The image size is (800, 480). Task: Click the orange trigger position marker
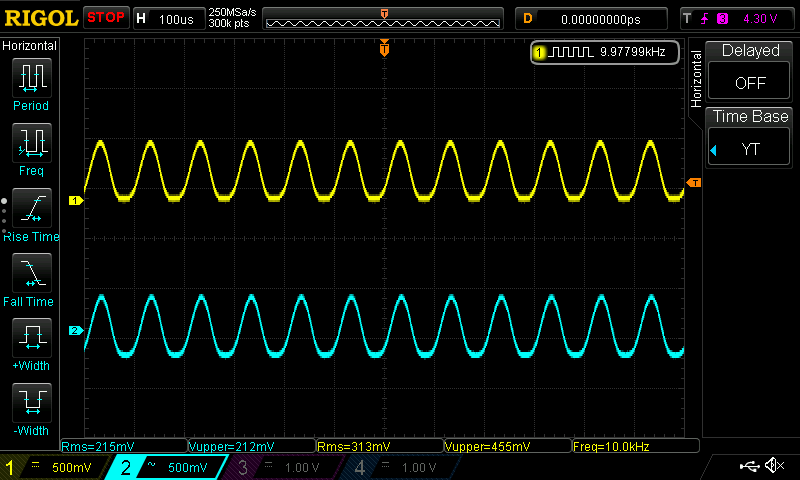(384, 49)
